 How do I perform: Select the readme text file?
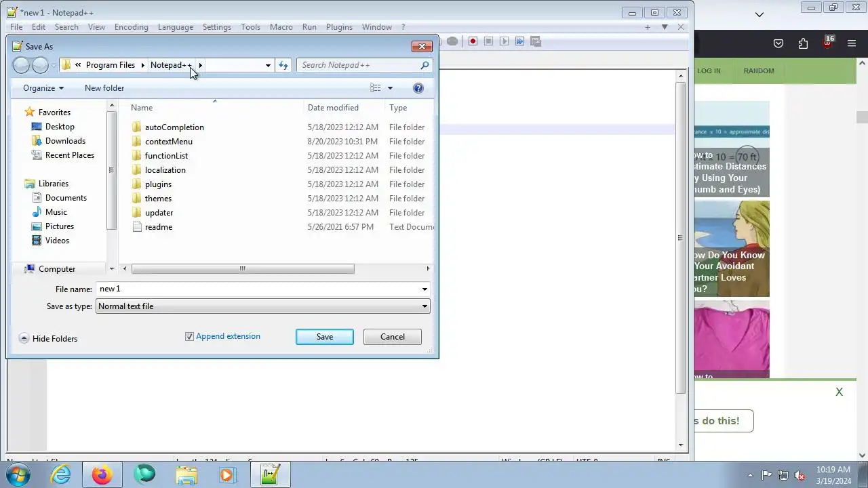point(159,227)
